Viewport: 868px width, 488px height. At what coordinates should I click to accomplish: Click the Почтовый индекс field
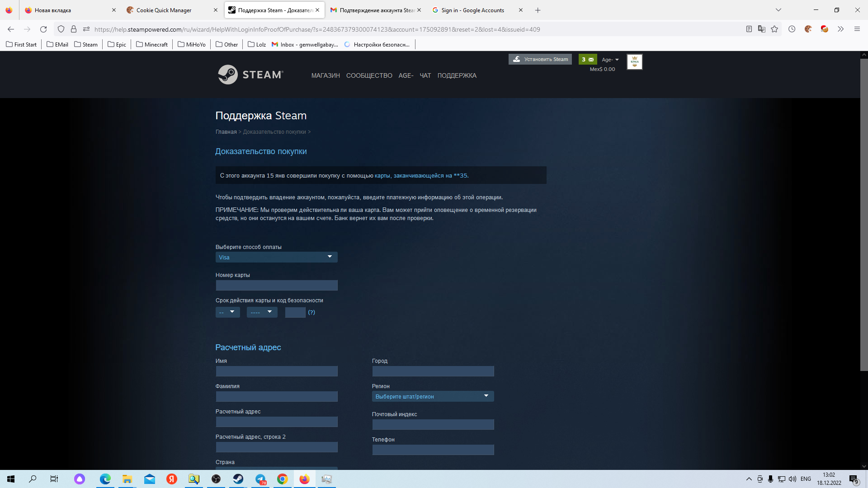pyautogui.click(x=433, y=424)
